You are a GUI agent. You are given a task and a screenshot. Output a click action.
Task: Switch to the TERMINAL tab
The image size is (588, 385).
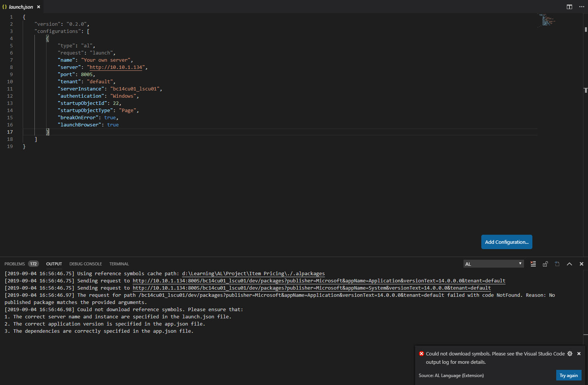tap(119, 263)
